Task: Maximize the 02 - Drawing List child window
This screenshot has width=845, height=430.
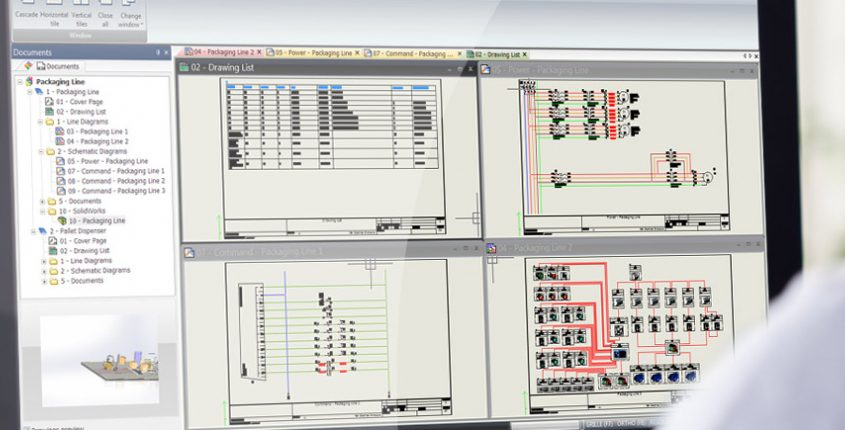Action: [460, 69]
